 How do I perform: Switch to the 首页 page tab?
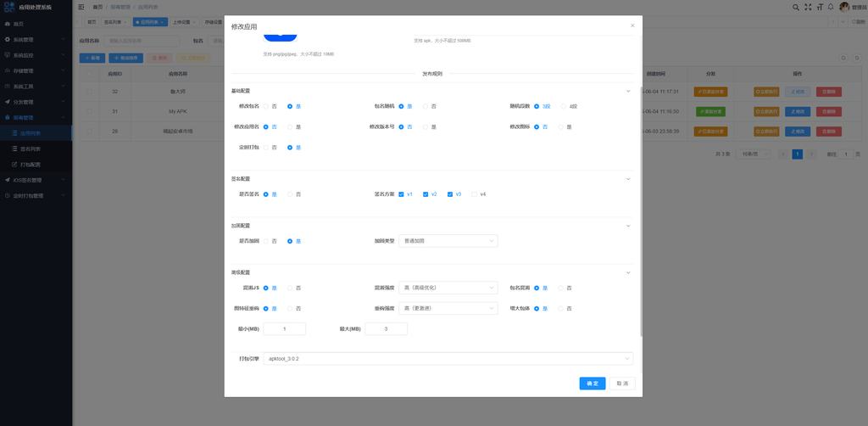[92, 22]
